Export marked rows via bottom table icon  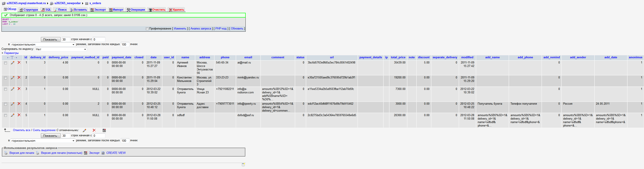coord(104,130)
